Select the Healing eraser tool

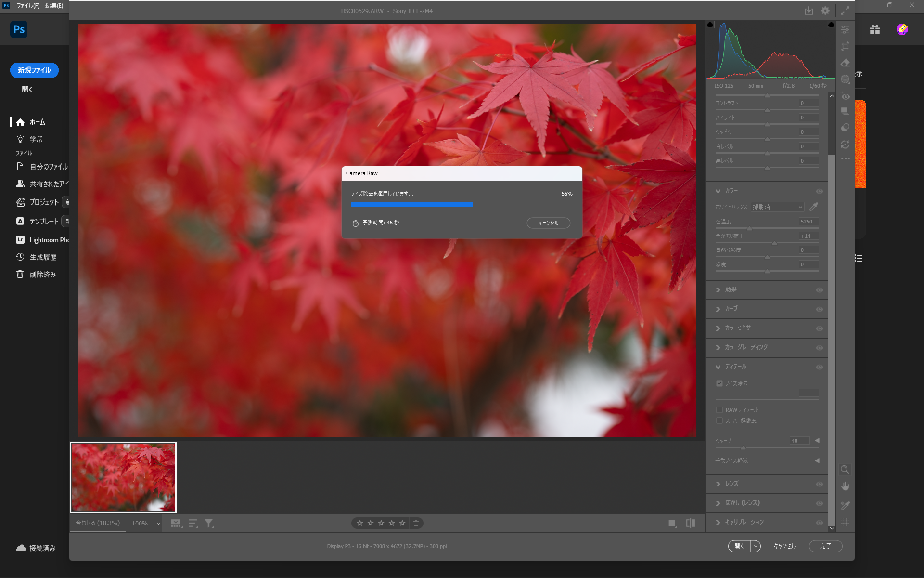click(x=845, y=63)
